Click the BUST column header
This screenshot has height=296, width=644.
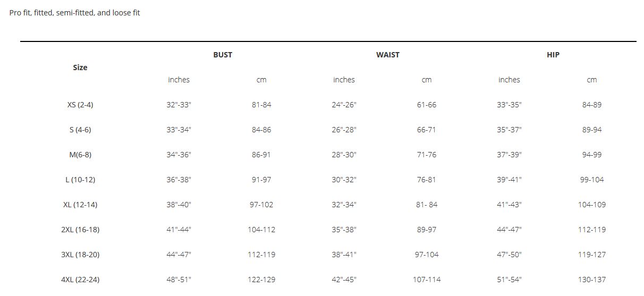(x=223, y=55)
